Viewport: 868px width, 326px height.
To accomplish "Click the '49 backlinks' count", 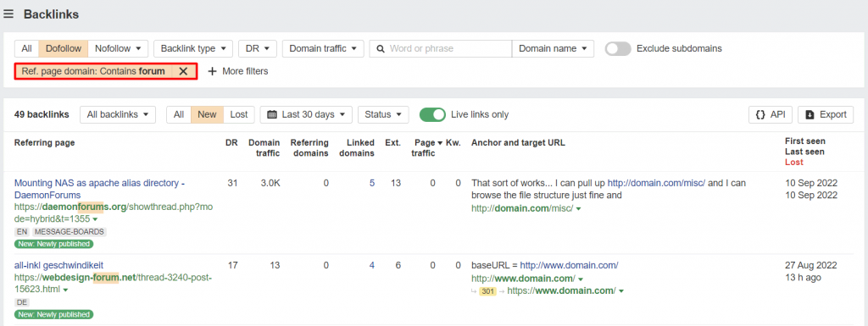I will 42,114.
